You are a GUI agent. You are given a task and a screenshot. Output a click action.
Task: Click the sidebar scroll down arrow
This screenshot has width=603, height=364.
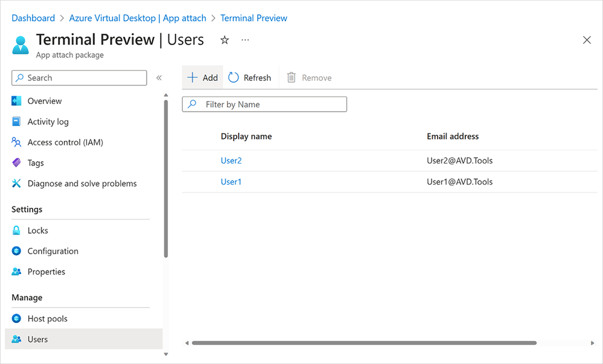coord(166,354)
